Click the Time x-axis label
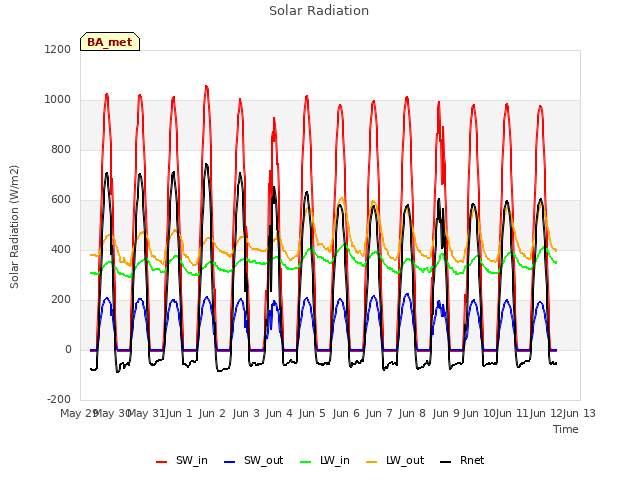 click(566, 429)
